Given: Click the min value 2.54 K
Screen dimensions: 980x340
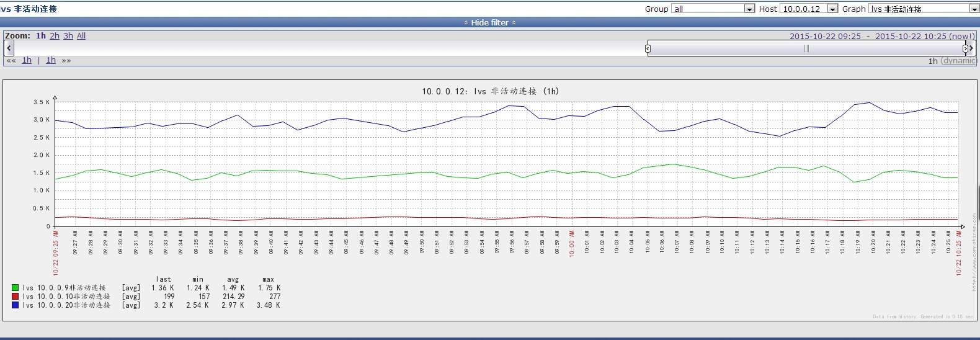Looking at the screenshot, I should pyautogui.click(x=197, y=305).
